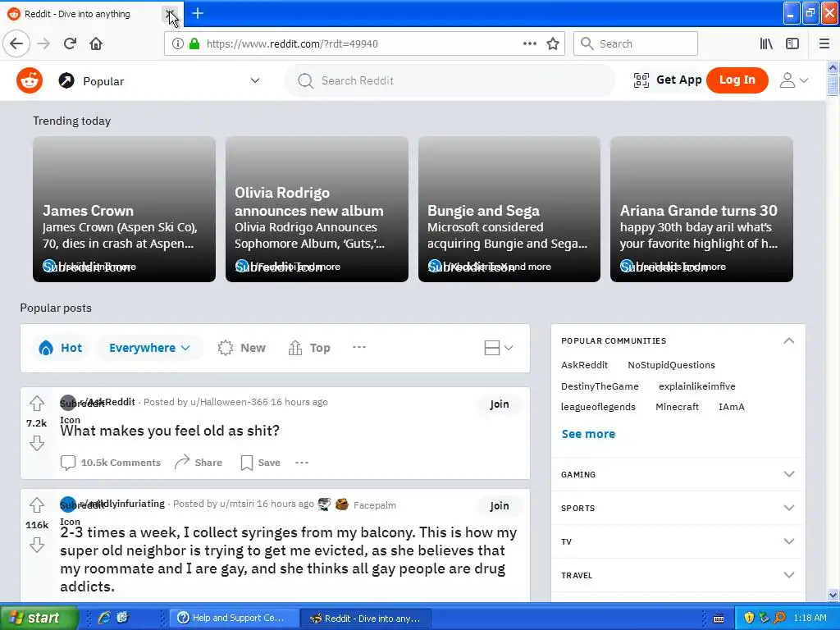This screenshot has width=840, height=630.
Task: Expand the Travel communities section
Action: pyautogui.click(x=788, y=575)
